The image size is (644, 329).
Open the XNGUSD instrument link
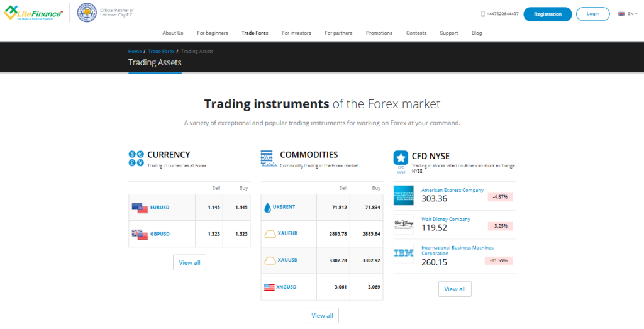click(x=286, y=287)
